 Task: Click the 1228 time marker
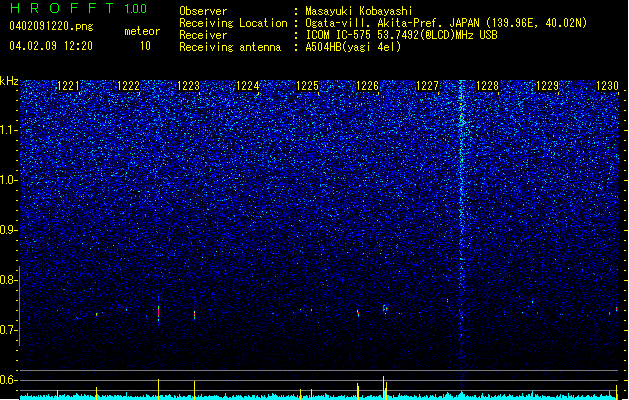[x=487, y=86]
